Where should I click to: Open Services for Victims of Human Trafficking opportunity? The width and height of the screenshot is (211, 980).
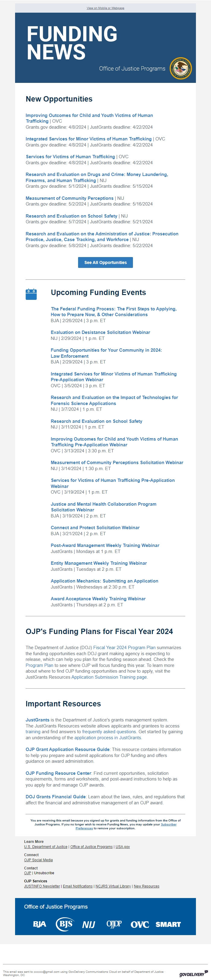click(71, 157)
